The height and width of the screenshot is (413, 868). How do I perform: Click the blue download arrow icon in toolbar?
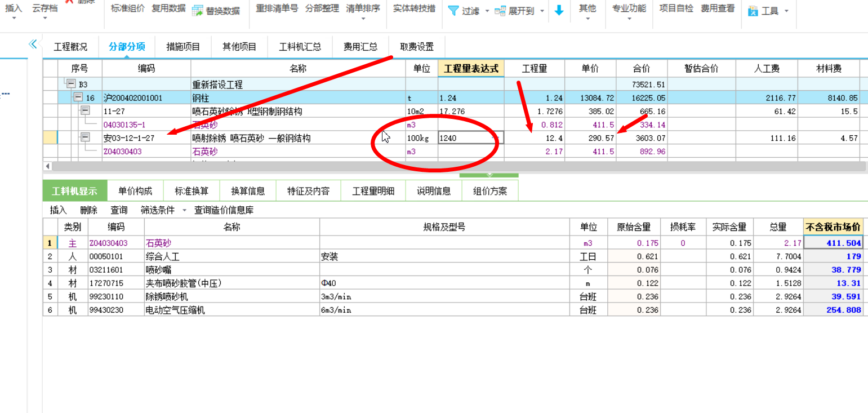(x=559, y=11)
